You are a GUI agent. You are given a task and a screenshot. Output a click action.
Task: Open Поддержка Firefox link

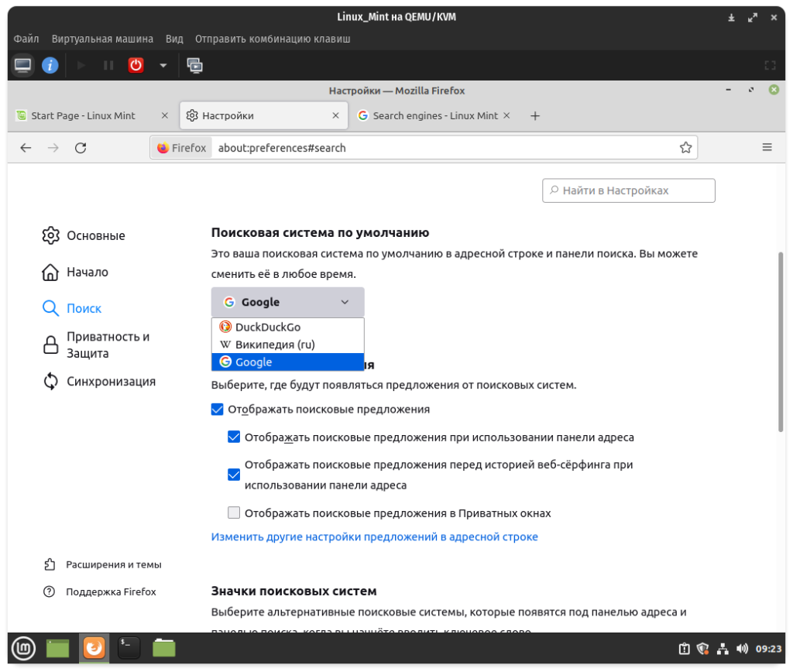(x=100, y=591)
